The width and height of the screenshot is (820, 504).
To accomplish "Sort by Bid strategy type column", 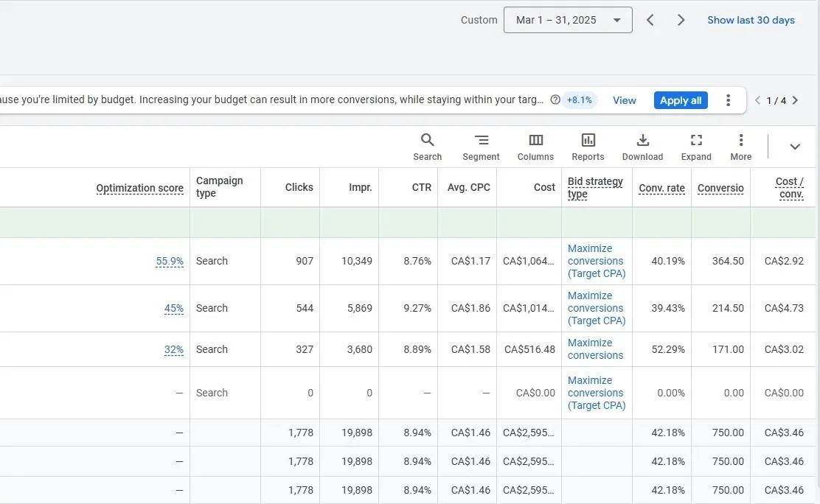I will tap(595, 188).
